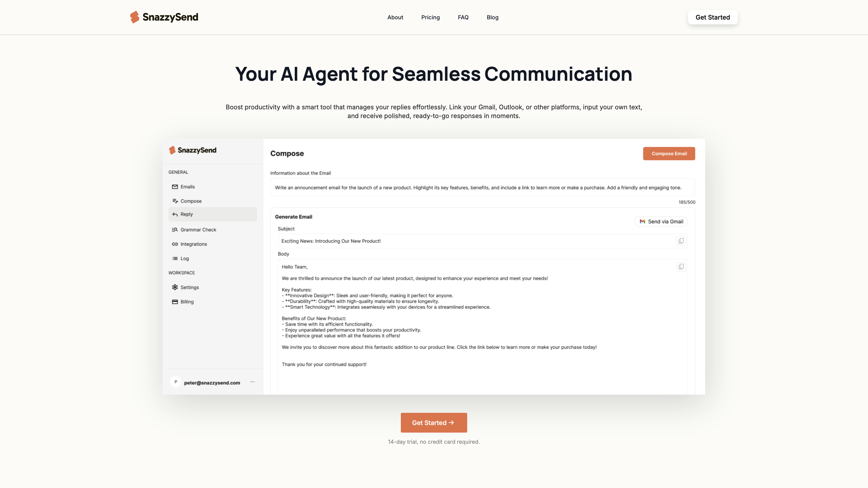The width and height of the screenshot is (868, 488).
Task: Open the Blog page from the navigation
Action: 492,17
